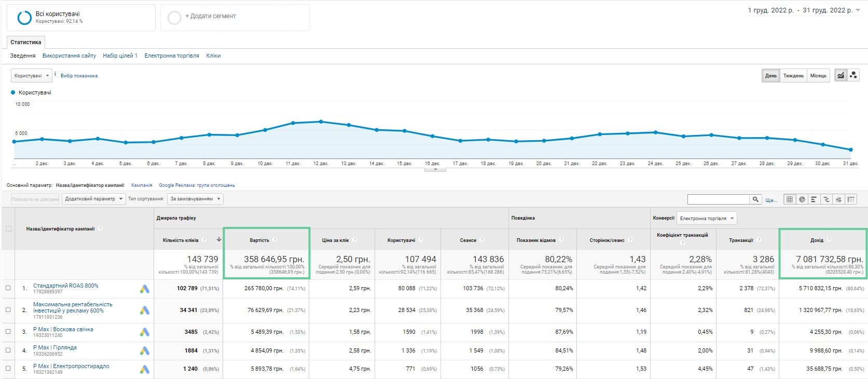Screen dimensions: 868x379
Task: Click the 12 дек. peak chart point
Action: coord(321,121)
